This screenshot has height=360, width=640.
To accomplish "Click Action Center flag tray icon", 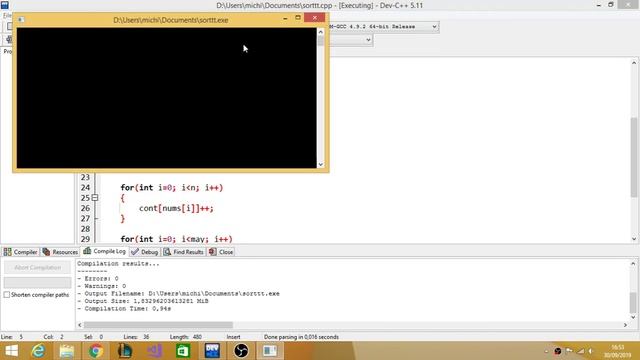I will [569, 351].
